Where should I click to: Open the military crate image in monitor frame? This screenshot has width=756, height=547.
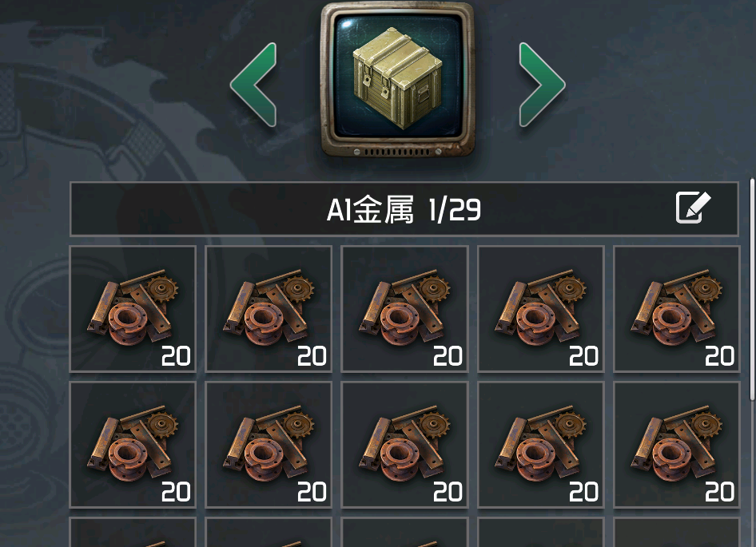[x=398, y=80]
